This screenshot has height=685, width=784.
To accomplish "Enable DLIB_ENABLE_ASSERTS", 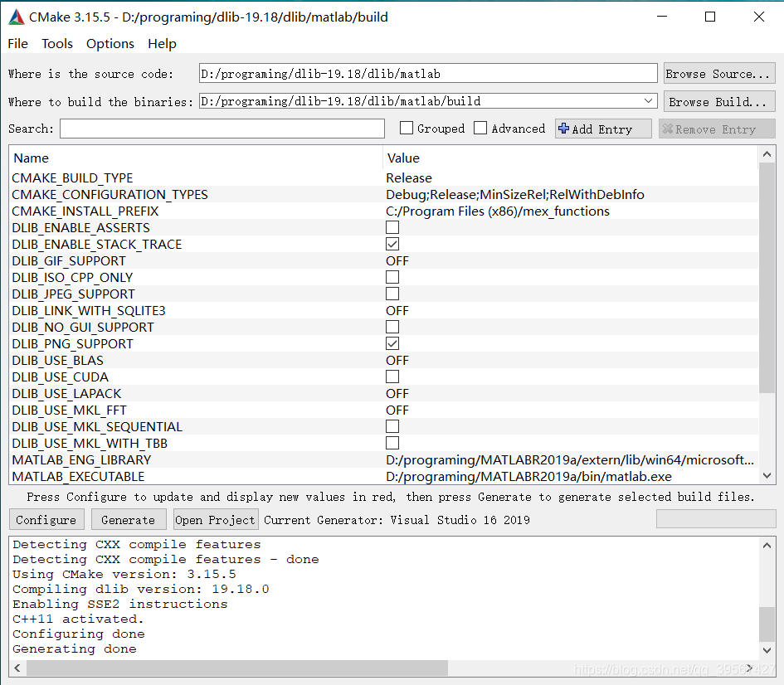I will 392,227.
